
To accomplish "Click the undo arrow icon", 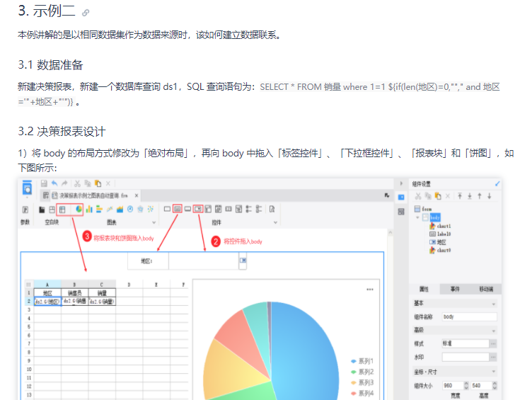I will [x=54, y=183].
